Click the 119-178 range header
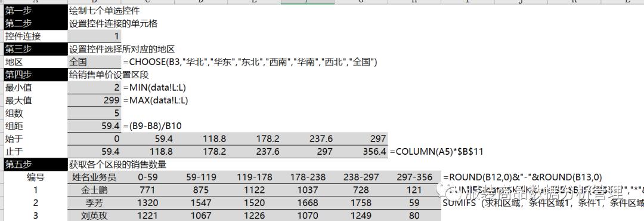Image resolution: width=644 pixels, height=221 pixels. pyautogui.click(x=254, y=177)
